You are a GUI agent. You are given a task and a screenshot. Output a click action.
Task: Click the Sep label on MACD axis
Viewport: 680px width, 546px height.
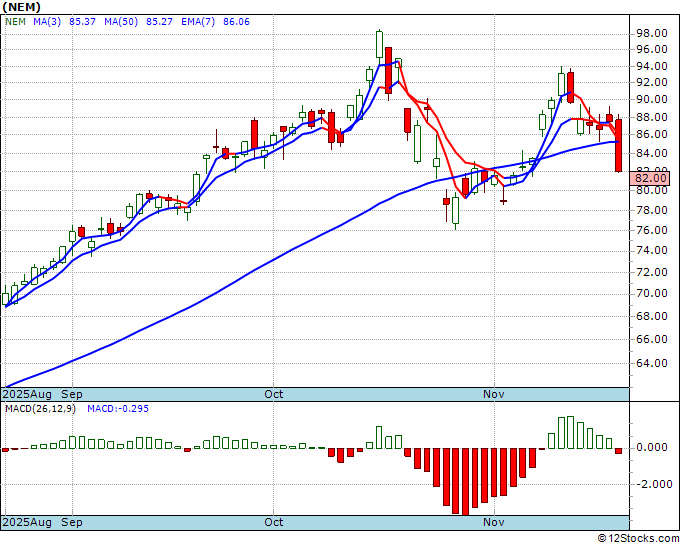click(x=72, y=522)
